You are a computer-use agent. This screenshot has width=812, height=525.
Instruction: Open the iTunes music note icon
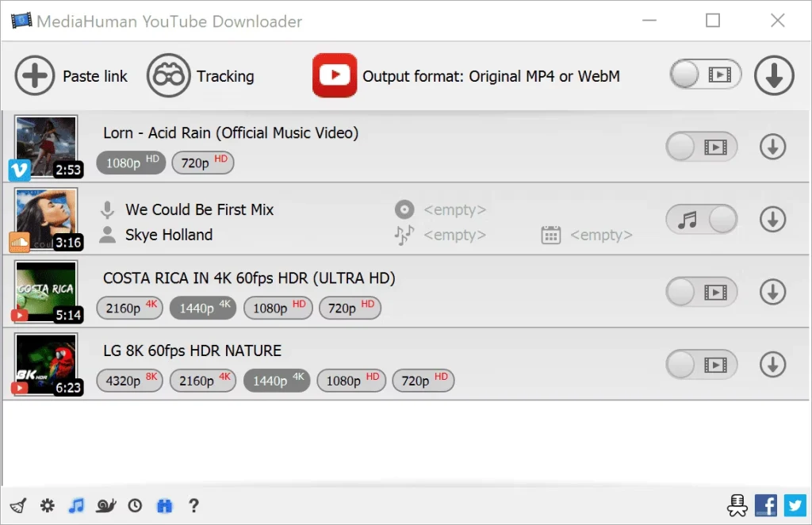(x=77, y=505)
